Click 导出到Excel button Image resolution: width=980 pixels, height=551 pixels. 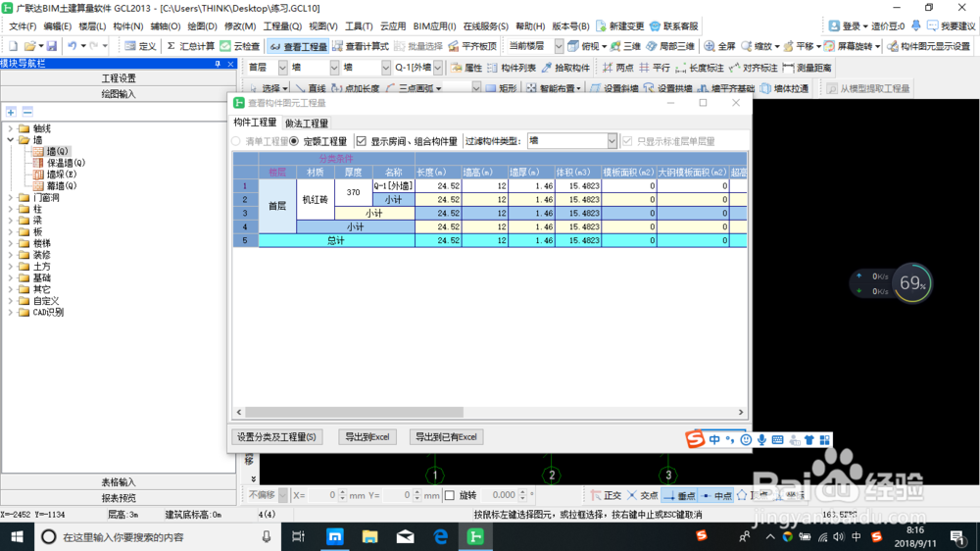click(x=367, y=437)
